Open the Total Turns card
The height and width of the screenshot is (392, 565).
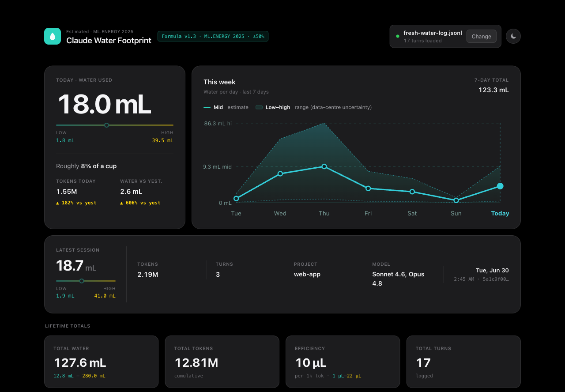(x=463, y=362)
